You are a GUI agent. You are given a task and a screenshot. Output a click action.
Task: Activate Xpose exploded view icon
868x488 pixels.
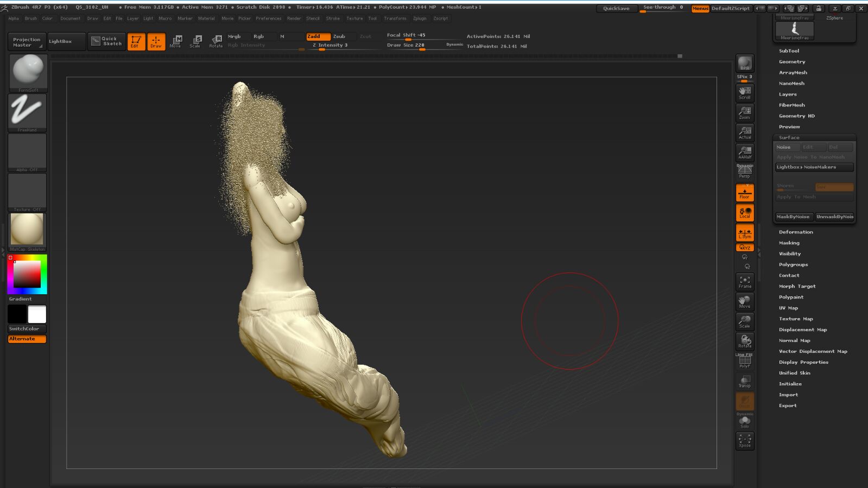point(745,440)
